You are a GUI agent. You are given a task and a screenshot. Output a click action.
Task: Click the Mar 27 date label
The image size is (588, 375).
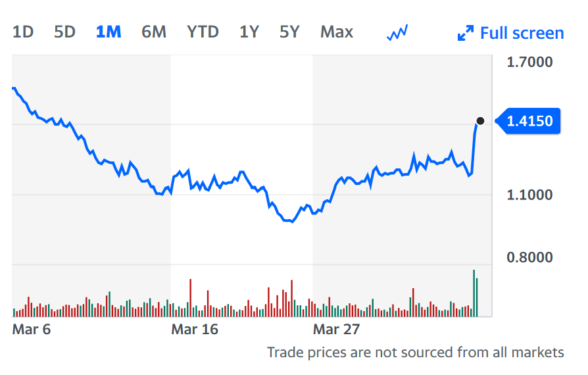click(x=335, y=329)
